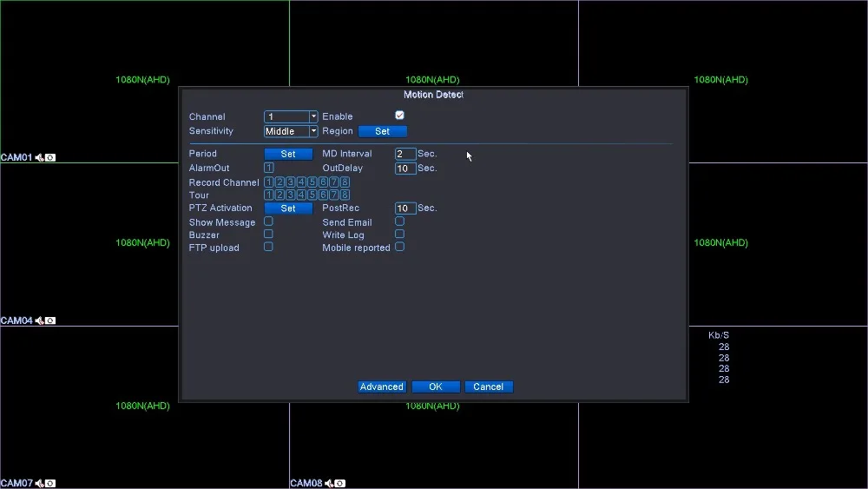The width and height of the screenshot is (868, 489).
Task: Open the Sensitivity dropdown arrow
Action: click(x=313, y=131)
